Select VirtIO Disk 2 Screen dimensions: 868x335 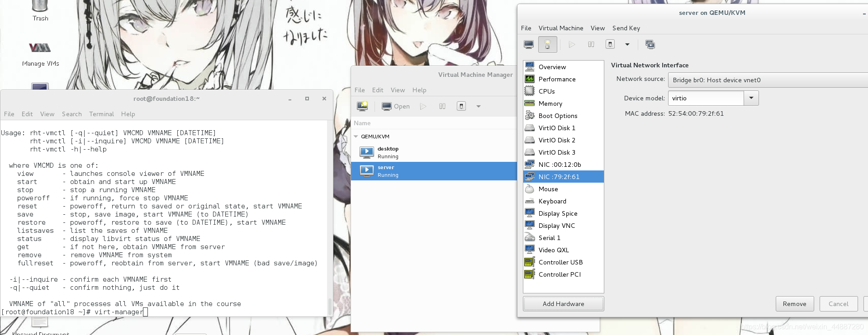pyautogui.click(x=564, y=140)
